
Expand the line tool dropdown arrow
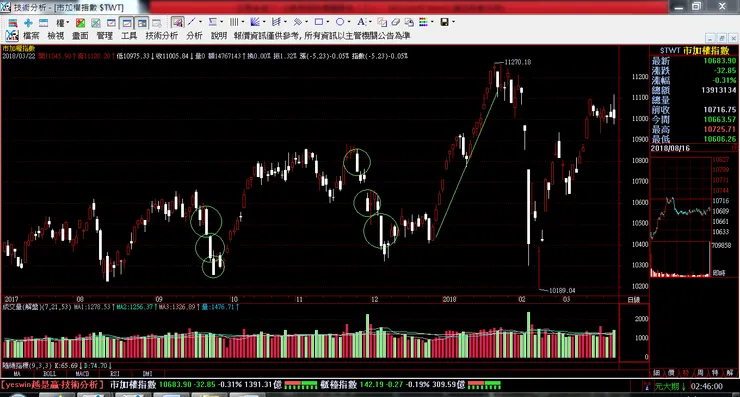pyautogui.click(x=201, y=22)
